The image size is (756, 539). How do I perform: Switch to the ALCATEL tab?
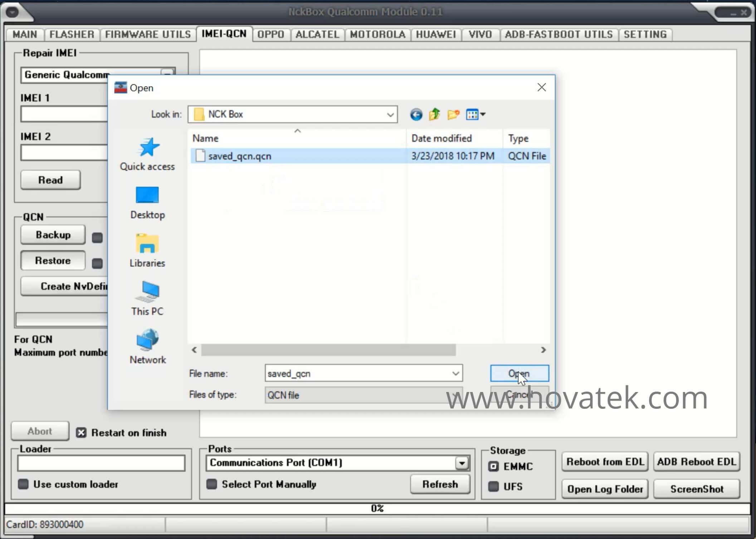click(x=317, y=35)
